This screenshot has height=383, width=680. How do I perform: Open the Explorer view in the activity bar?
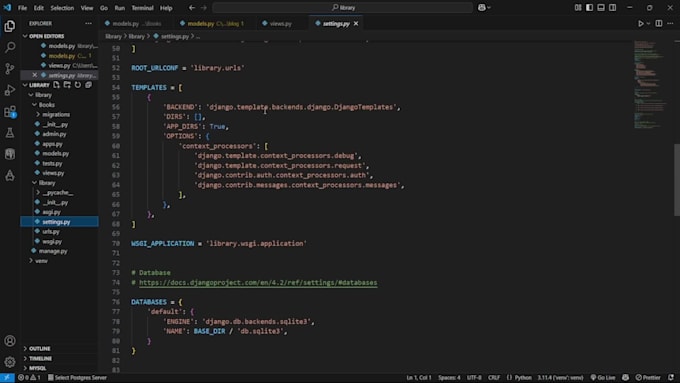point(10,26)
